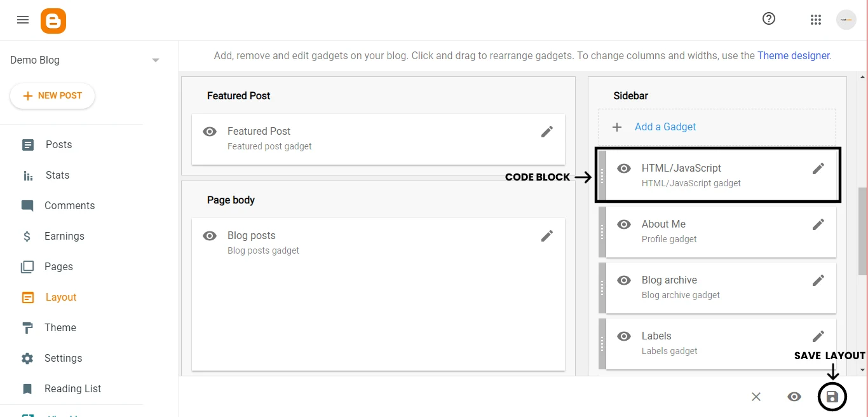Open the Google apps grid

click(x=816, y=20)
